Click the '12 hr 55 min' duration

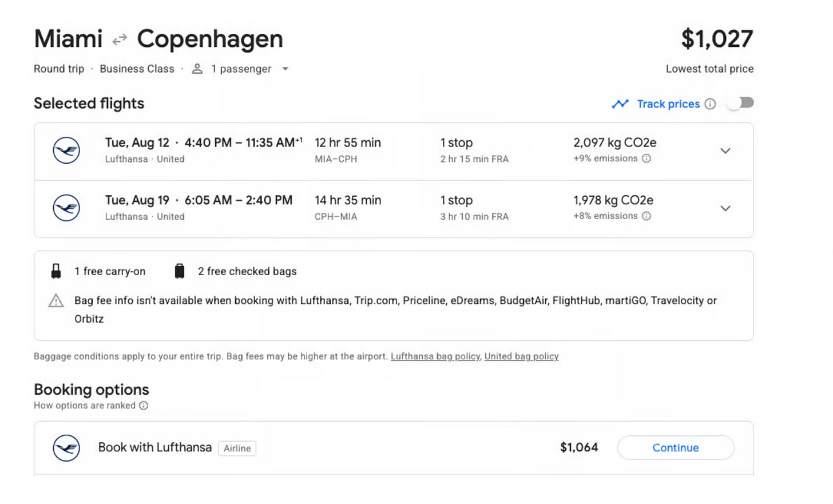pos(348,142)
